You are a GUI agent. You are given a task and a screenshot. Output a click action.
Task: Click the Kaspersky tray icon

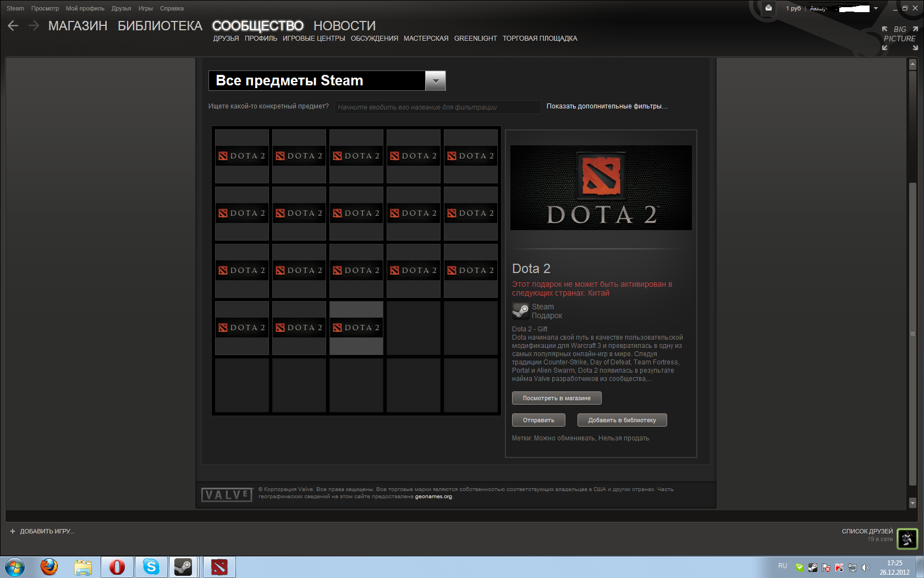839,568
